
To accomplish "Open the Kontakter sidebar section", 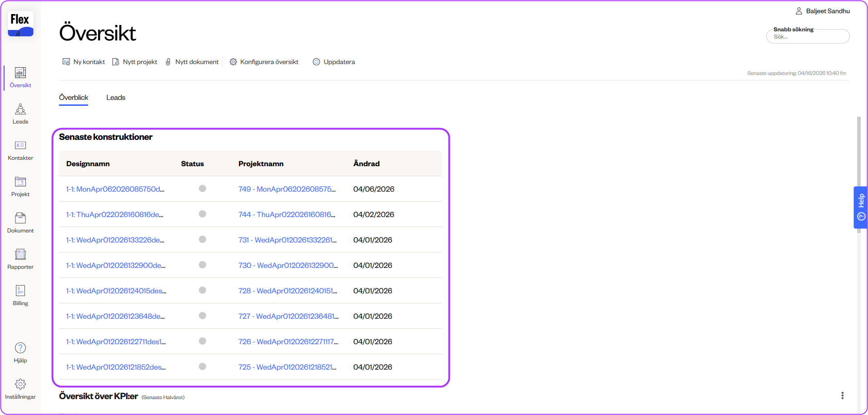I will point(20,150).
